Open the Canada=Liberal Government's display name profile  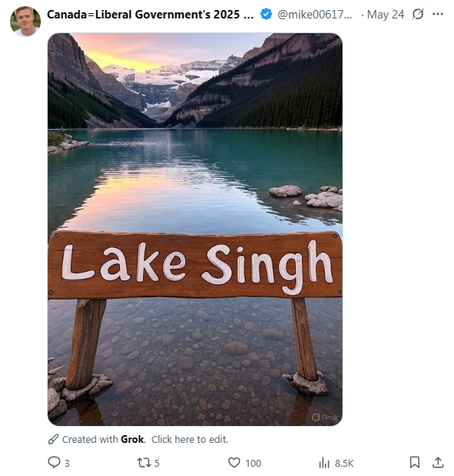coord(150,15)
